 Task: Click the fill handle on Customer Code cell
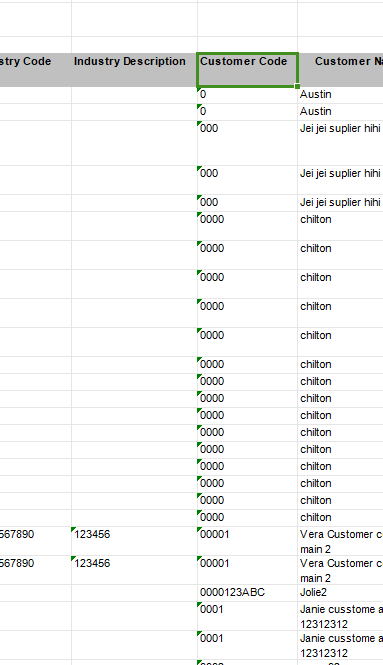[x=297, y=87]
